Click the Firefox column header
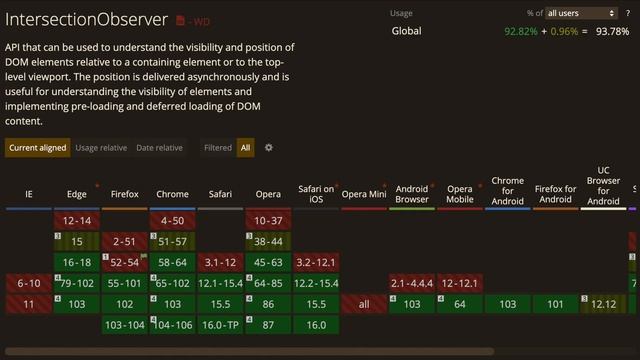The width and height of the screenshot is (640, 360). [x=124, y=194]
